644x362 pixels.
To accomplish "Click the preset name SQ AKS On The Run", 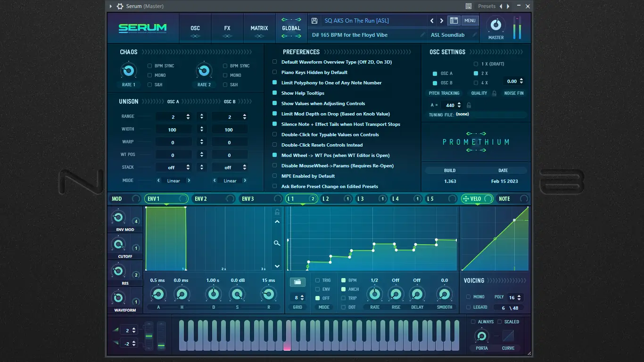I will pos(356,21).
